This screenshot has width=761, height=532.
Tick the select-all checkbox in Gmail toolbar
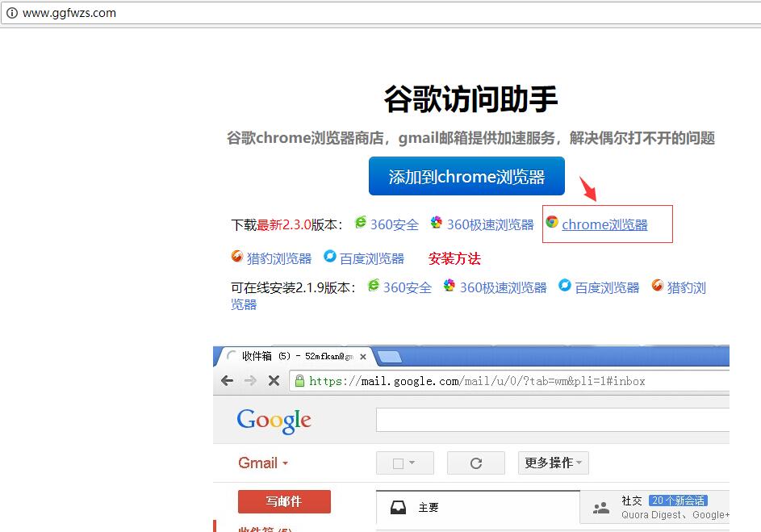pyautogui.click(x=398, y=463)
